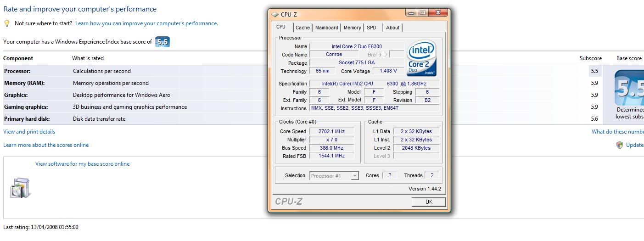Click 'What do these numbers' link
The width and height of the screenshot is (644, 241).
(618, 132)
